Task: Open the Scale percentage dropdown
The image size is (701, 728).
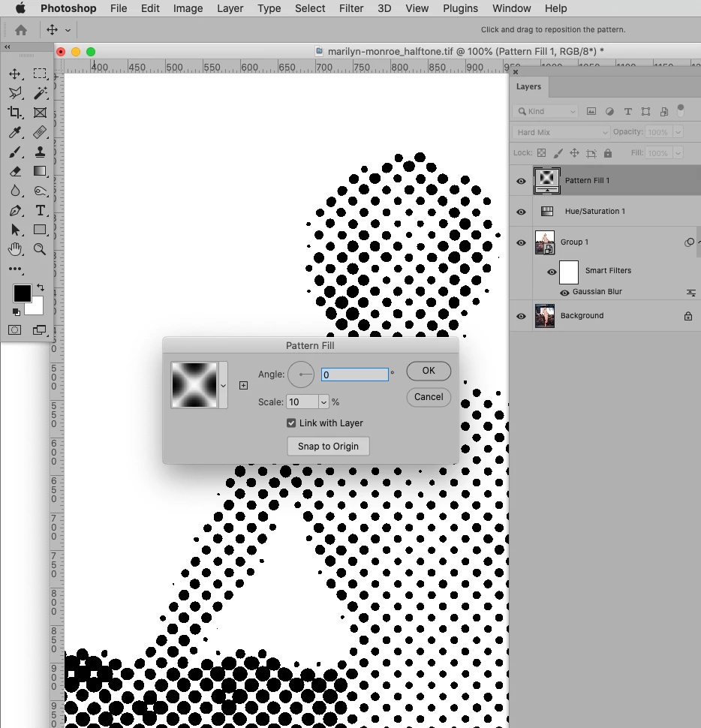Action: click(x=323, y=402)
